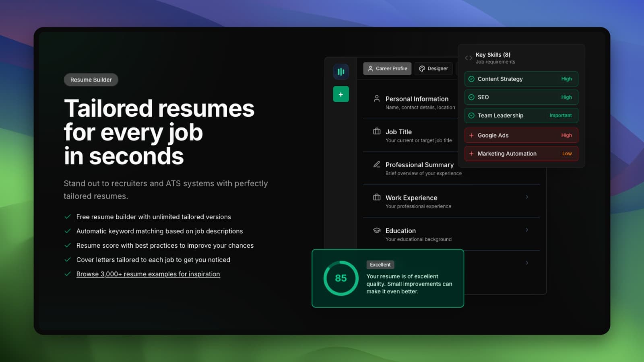Click the Resume Builder pill badge
Viewport: 644px width, 362px height.
pos(91,80)
